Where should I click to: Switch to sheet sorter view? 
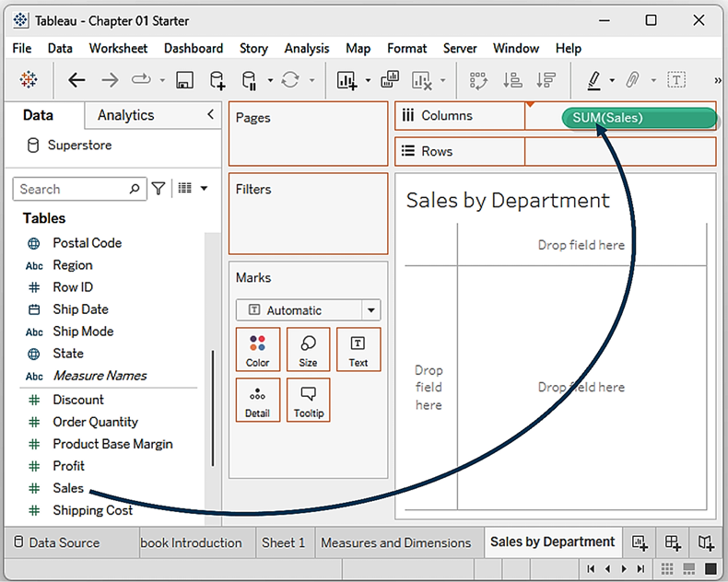[667, 568]
